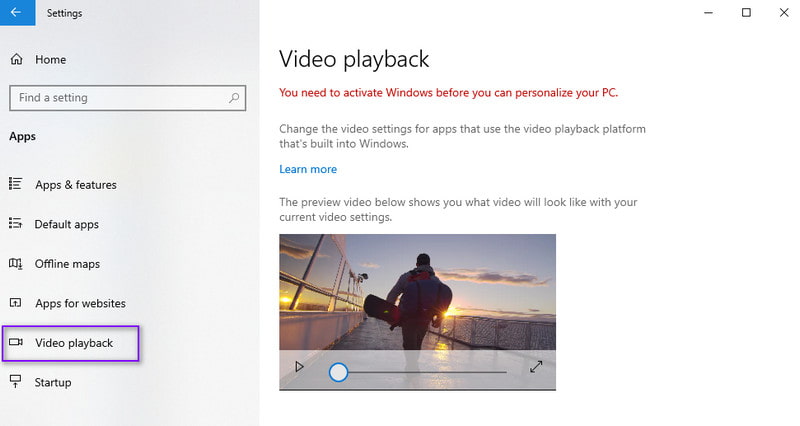The image size is (800, 426).
Task: Click the video seek slider handle
Action: click(339, 372)
